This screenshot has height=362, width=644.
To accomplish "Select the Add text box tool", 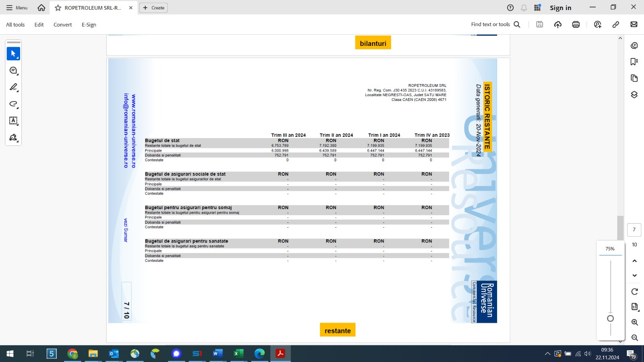I will [x=13, y=121].
